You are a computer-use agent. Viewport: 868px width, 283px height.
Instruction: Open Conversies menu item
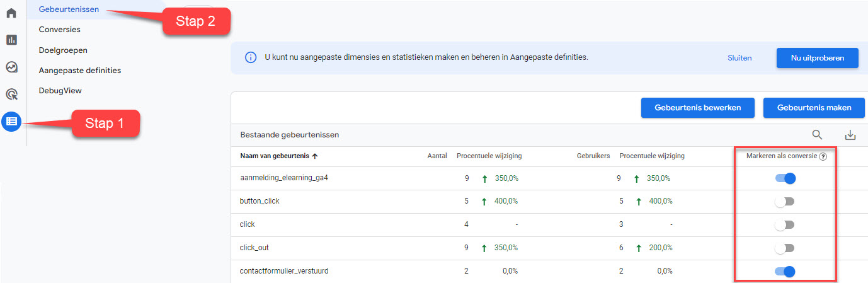pyautogui.click(x=60, y=30)
